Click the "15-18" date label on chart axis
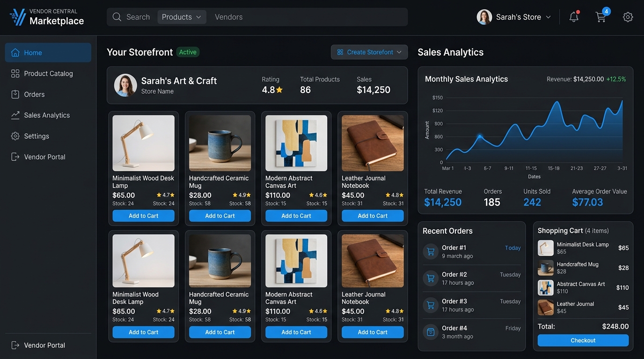Image resolution: width=644 pixels, height=359 pixels. 554,168
